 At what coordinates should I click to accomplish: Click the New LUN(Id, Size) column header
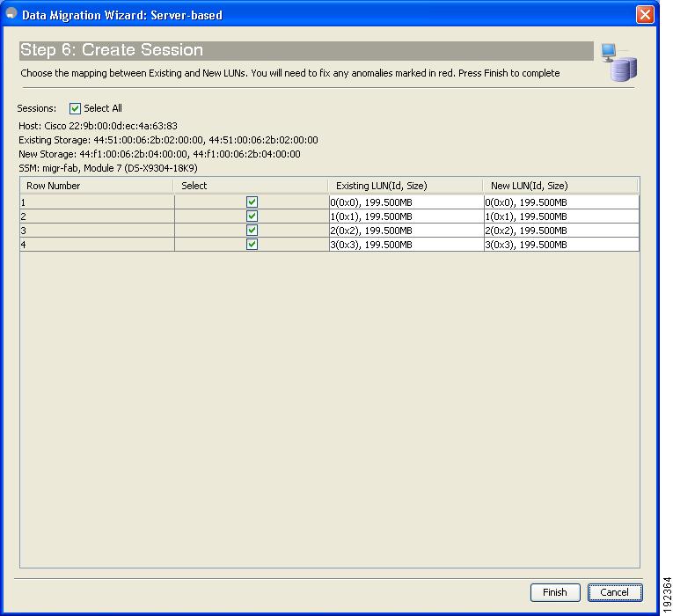point(560,186)
